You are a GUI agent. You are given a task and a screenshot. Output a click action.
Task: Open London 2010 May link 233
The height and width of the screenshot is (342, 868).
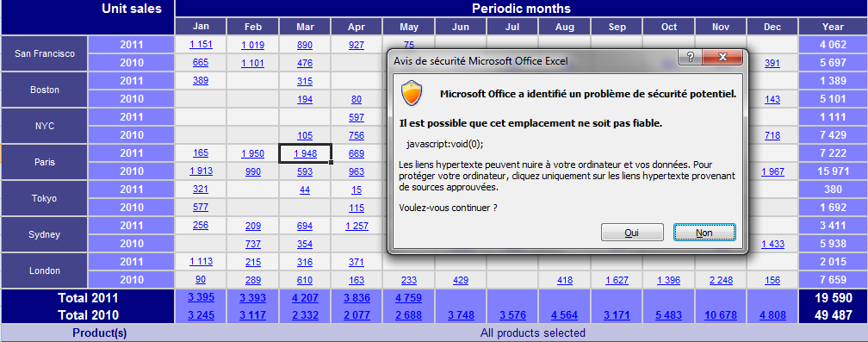[x=408, y=280]
